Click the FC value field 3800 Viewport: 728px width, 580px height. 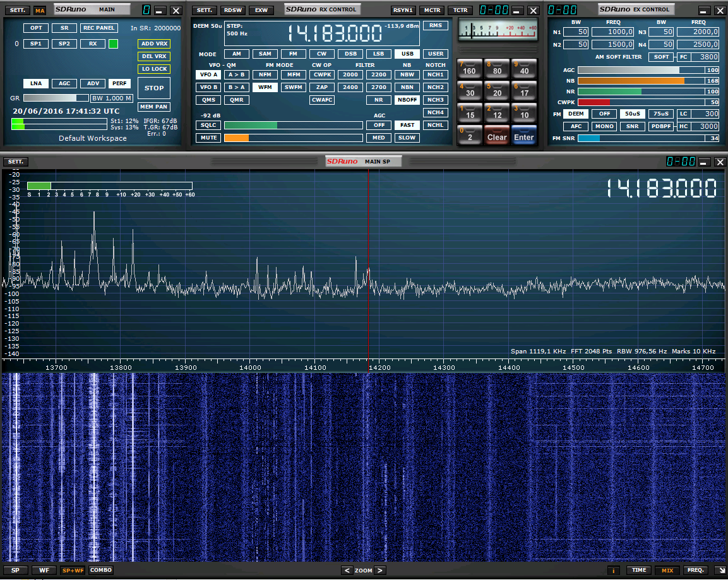coord(705,57)
